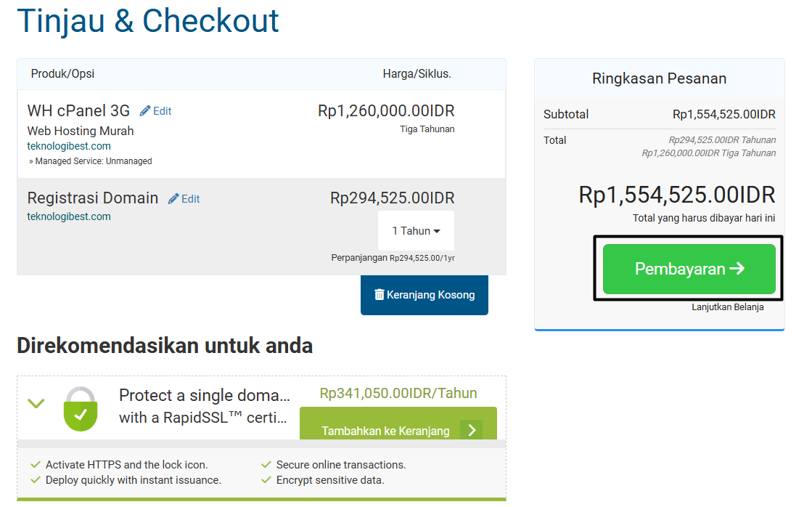
Task: Open the 1 Tahun registration period dropdown
Action: tap(416, 231)
